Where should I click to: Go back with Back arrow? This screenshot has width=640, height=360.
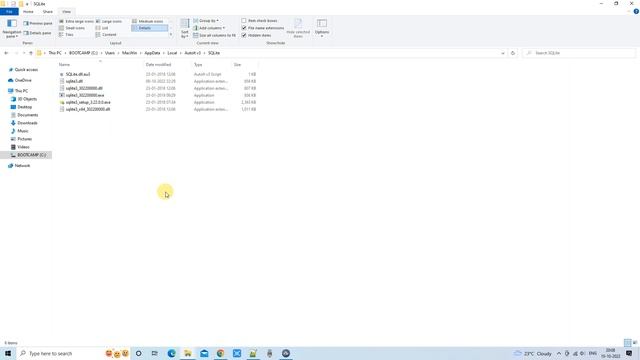[x=6, y=53]
